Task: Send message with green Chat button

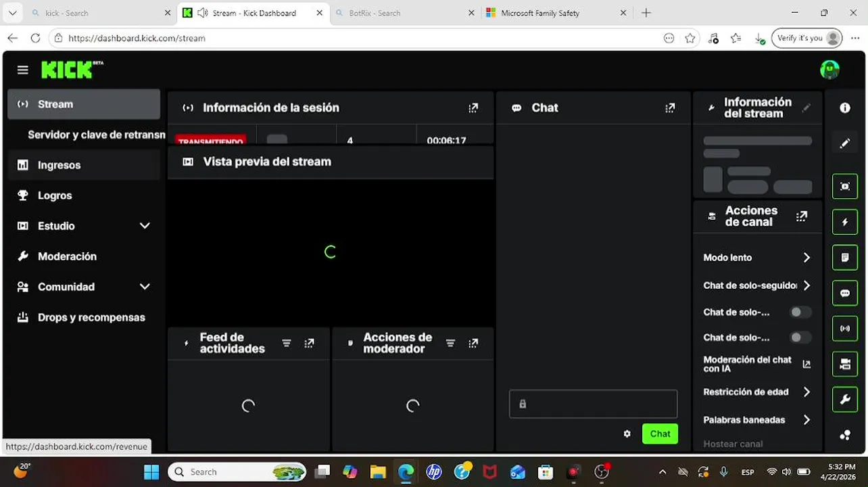Action: click(660, 434)
